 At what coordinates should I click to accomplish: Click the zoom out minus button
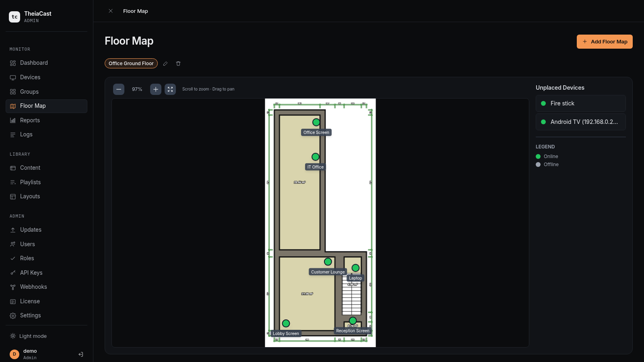click(119, 89)
